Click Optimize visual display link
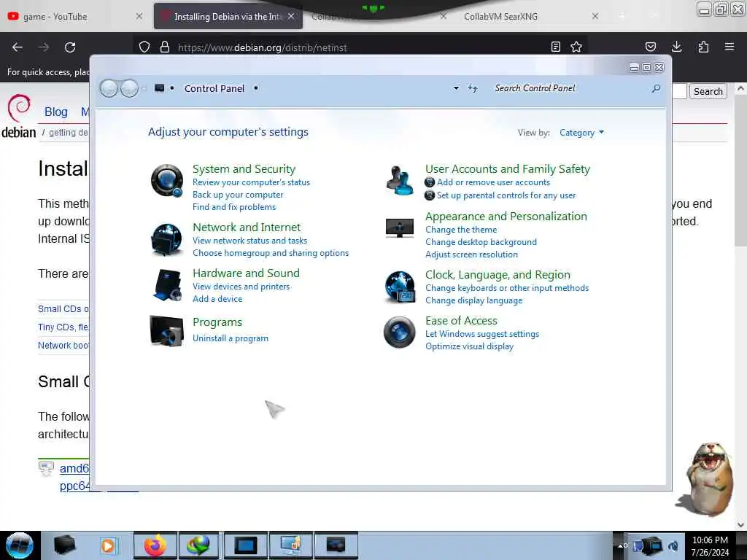Image resolution: width=747 pixels, height=560 pixels. pos(469,346)
